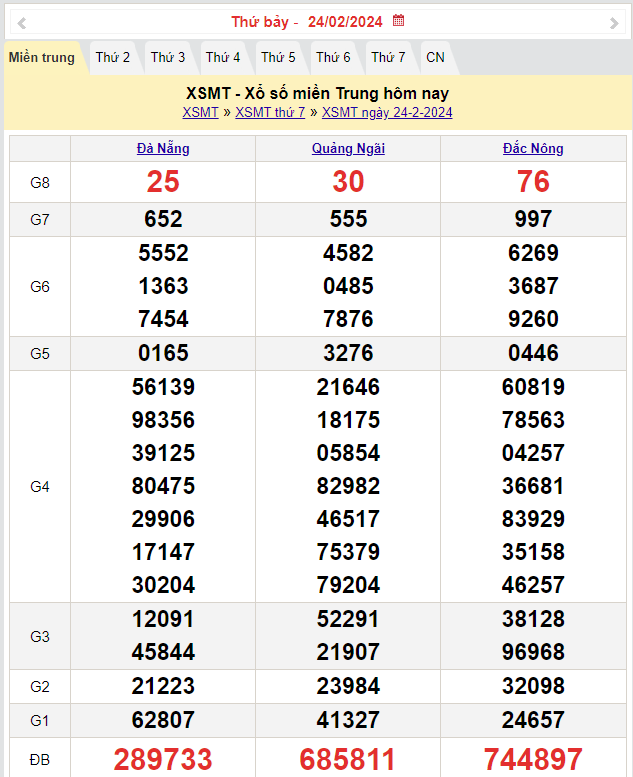Open the Quảng Ngãi province link
The width and height of the screenshot is (633, 777).
click(348, 149)
